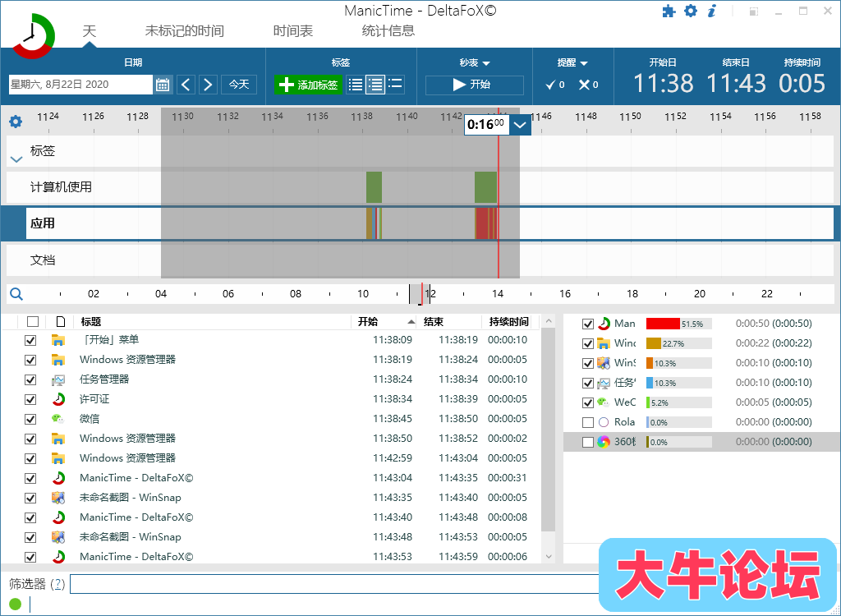The image size is (841, 616).
Task: Click the 360 browser icon in summary
Action: click(604, 442)
